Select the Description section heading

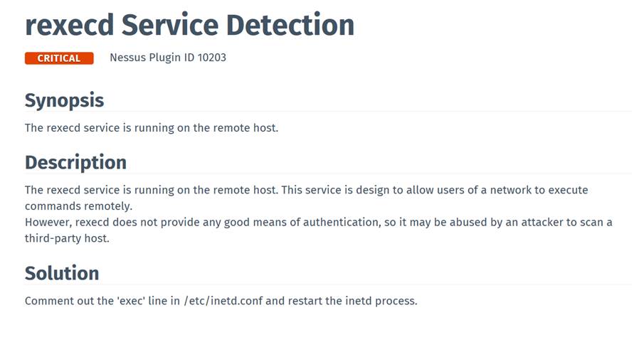tap(75, 162)
